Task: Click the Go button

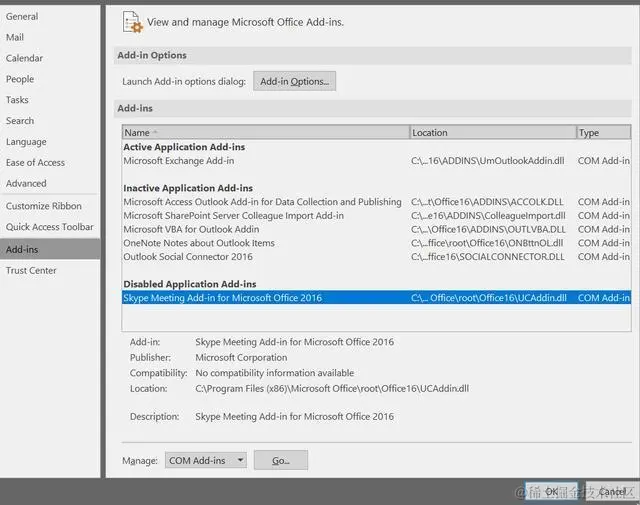Action: point(281,460)
